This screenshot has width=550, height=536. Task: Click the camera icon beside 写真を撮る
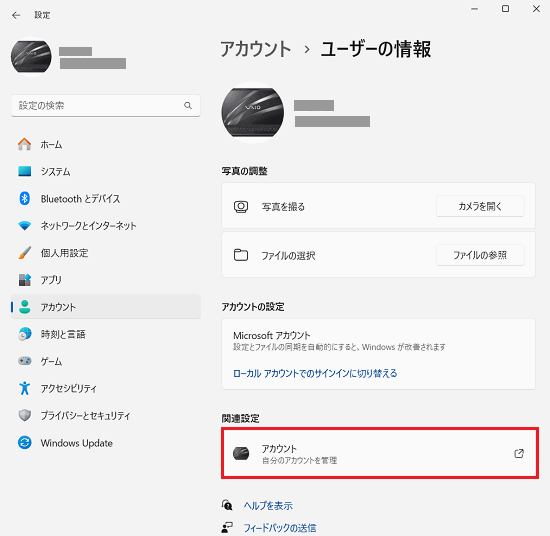[x=241, y=207]
